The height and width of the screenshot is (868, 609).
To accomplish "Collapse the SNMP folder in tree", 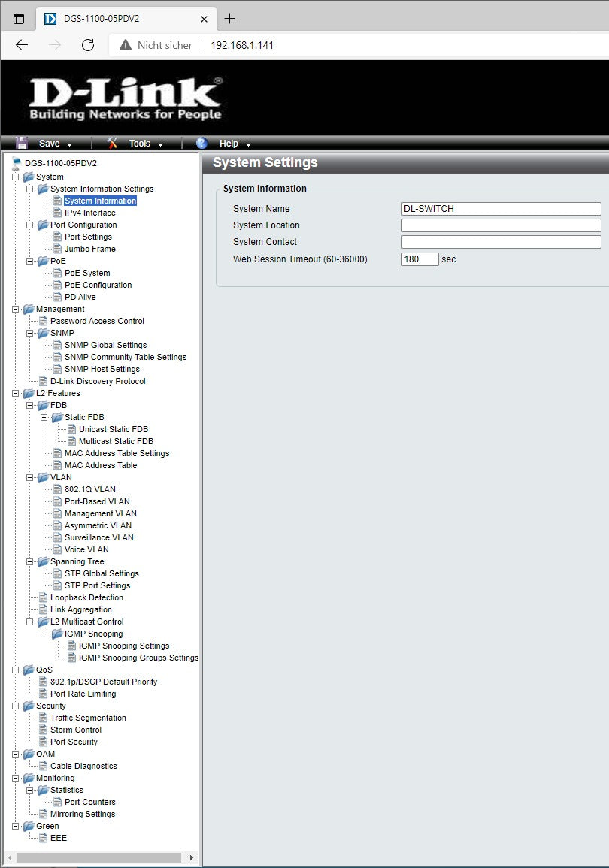I will point(30,333).
